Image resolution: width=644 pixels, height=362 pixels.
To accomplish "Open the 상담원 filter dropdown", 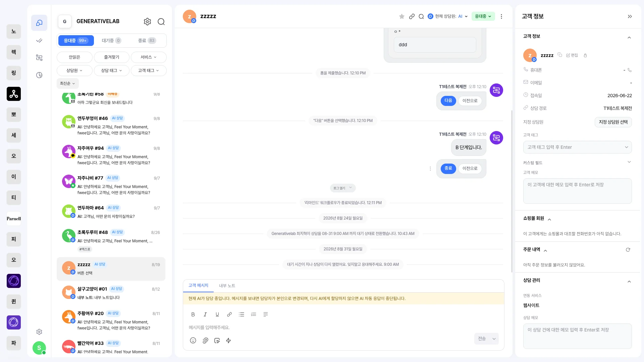I will (74, 71).
